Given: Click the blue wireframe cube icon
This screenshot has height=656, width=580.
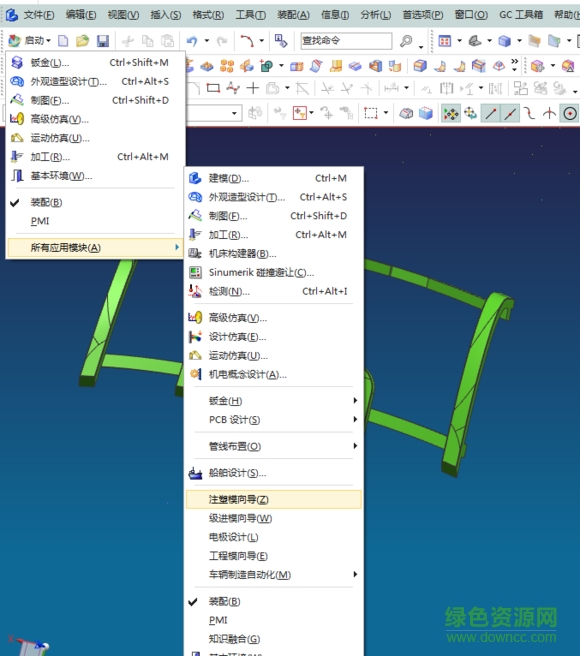Looking at the screenshot, I should pos(426,113).
